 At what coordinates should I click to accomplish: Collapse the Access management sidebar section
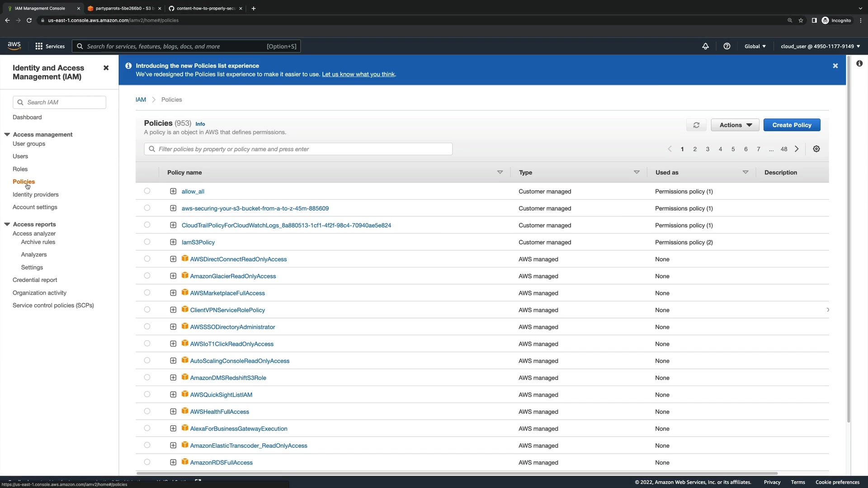[7, 135]
